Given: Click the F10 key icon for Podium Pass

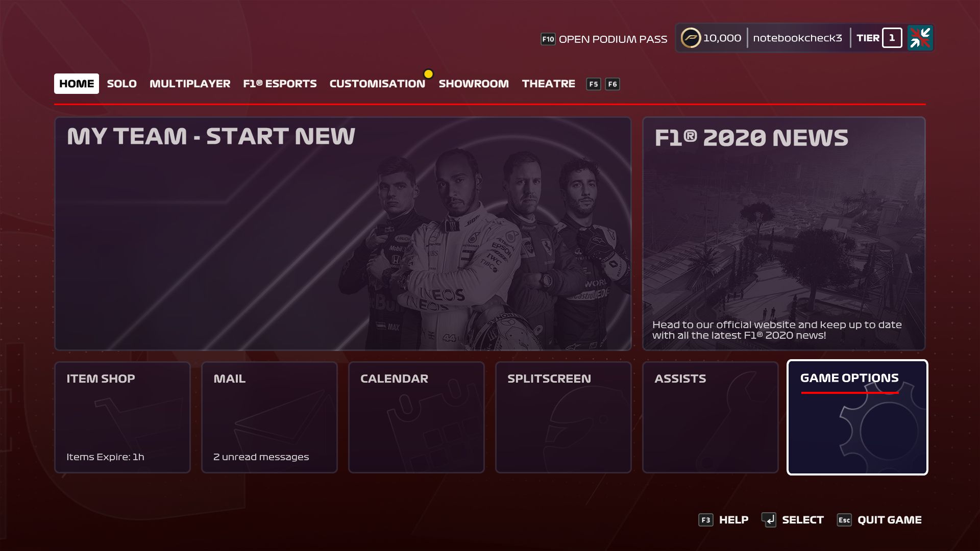Looking at the screenshot, I should [x=548, y=39].
